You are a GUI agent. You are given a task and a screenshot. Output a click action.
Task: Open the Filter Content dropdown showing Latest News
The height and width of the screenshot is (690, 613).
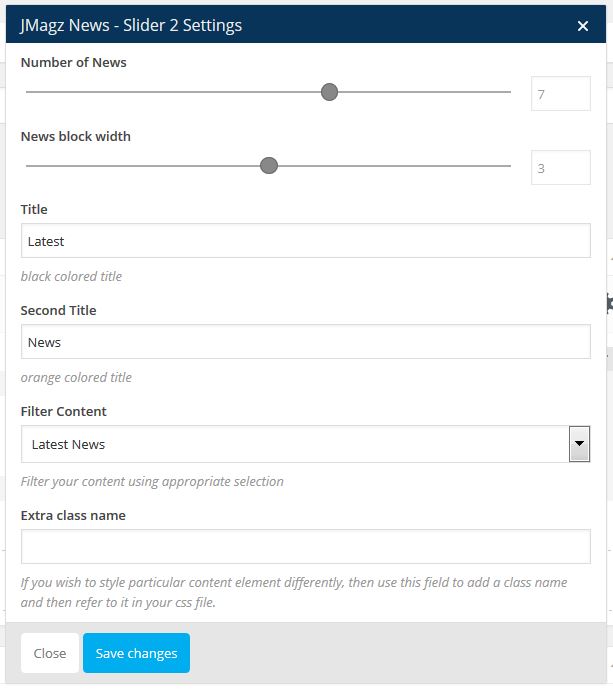point(295,444)
